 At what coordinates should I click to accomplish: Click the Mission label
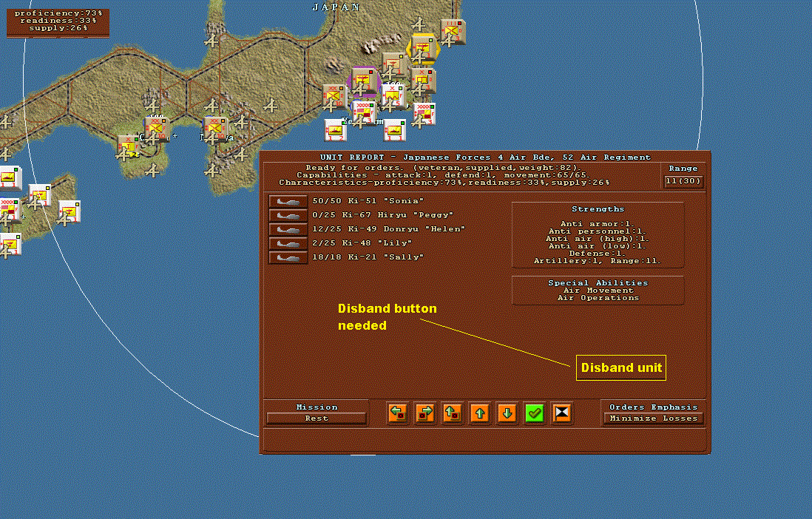pos(317,407)
